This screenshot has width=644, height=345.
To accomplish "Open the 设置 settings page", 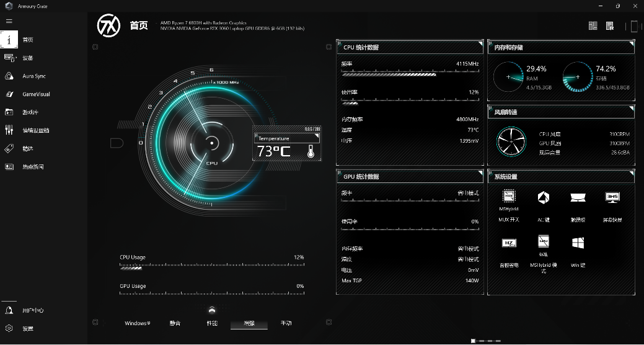I will pos(27,328).
